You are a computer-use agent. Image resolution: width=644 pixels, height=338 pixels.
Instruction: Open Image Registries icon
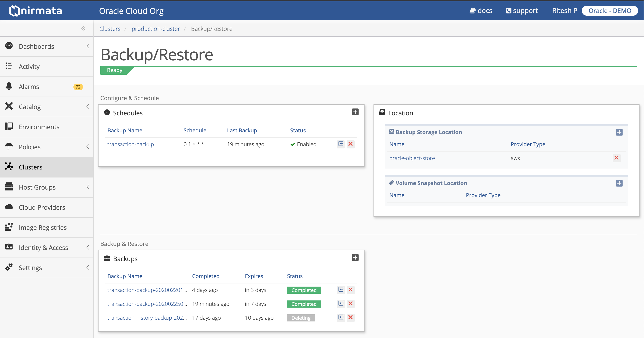(9, 227)
